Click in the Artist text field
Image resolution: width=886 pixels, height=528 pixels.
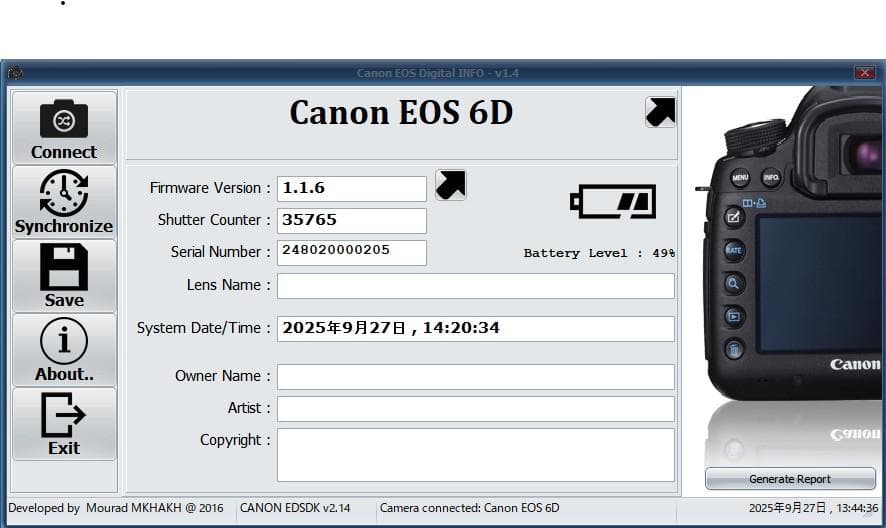[475, 408]
